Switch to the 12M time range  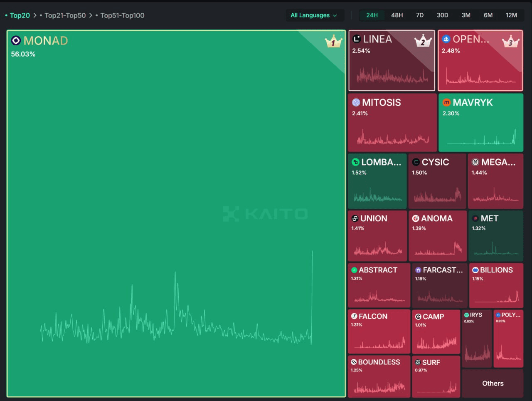511,15
